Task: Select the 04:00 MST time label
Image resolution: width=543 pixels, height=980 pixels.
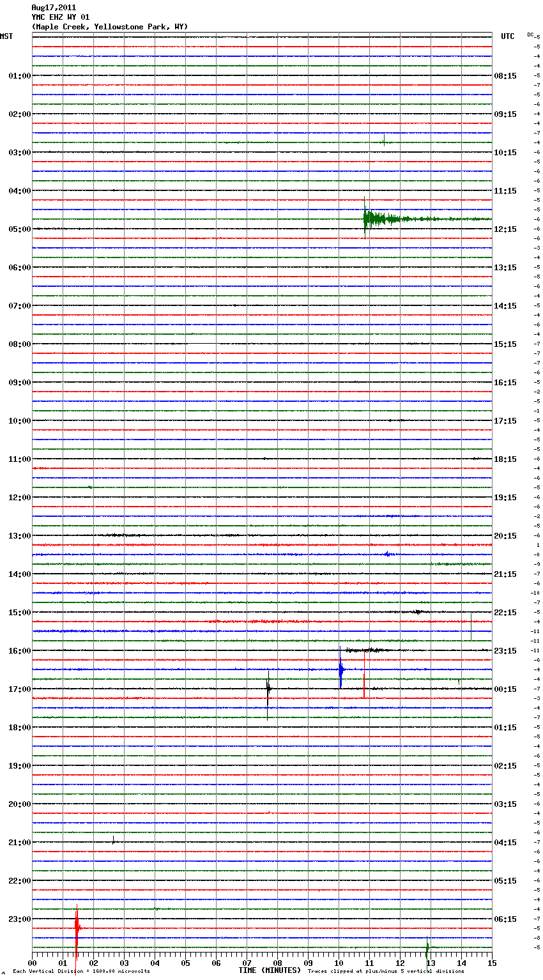Action: pos(20,191)
